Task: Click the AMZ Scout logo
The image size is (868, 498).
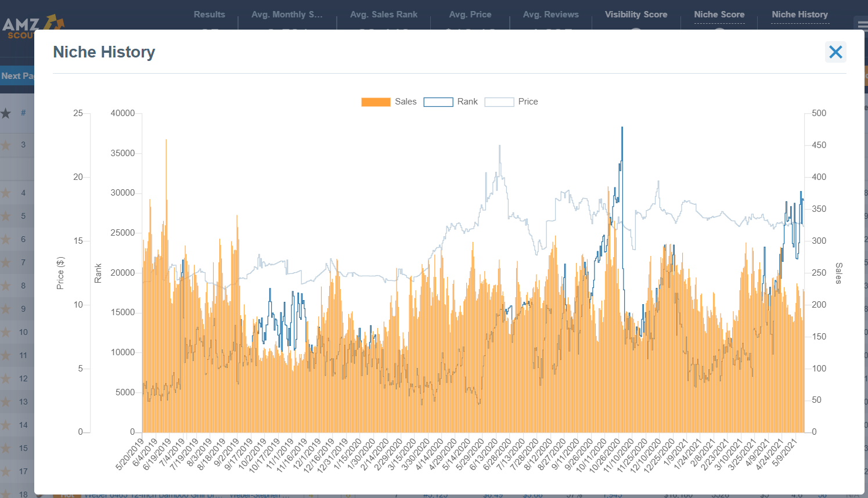Action: pyautogui.click(x=29, y=25)
